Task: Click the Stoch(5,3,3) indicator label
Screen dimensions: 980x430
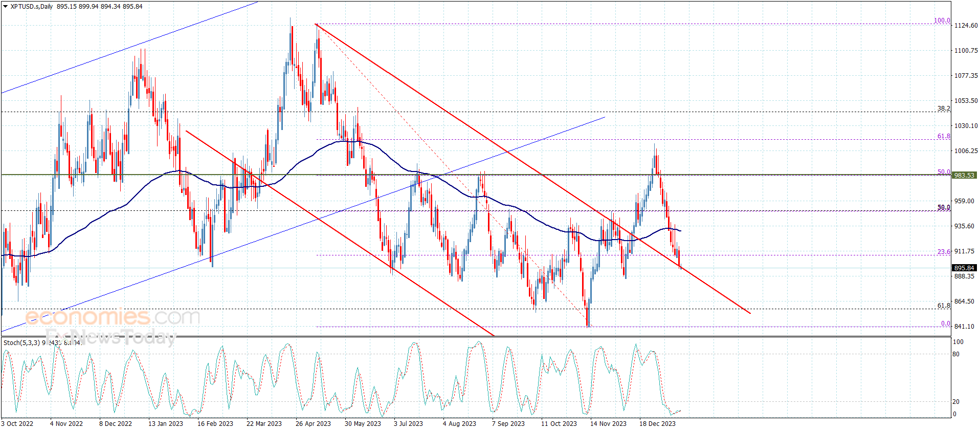Action: (21, 342)
